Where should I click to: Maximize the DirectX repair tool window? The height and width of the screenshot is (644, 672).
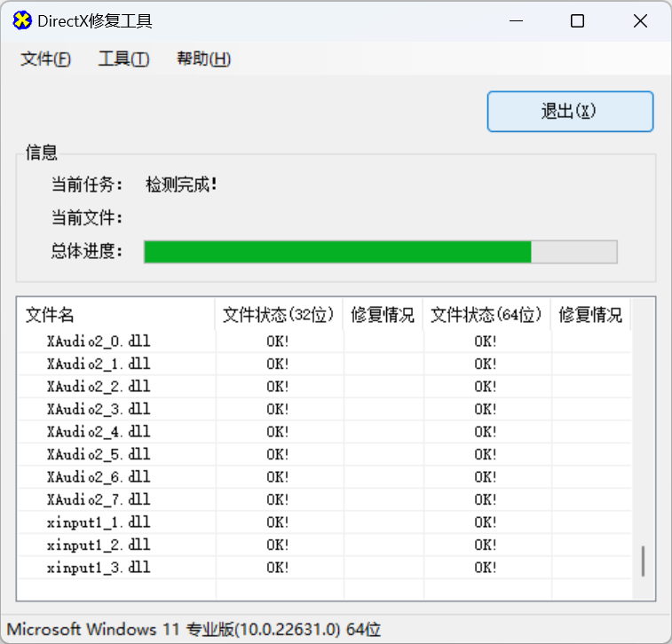point(577,21)
